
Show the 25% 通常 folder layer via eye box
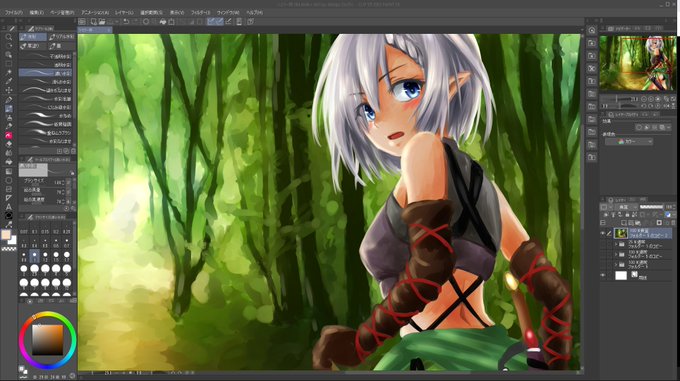point(603,244)
